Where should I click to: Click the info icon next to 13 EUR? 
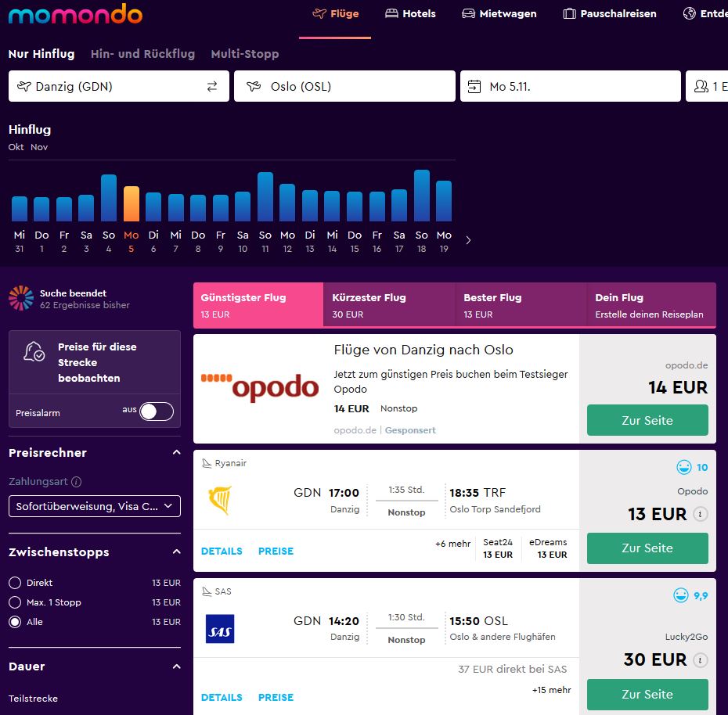(700, 514)
